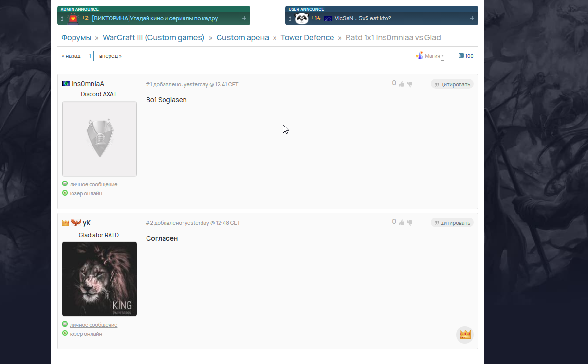Open permalink #2 of second post
Viewport: 588px width, 364px height.
(x=149, y=223)
